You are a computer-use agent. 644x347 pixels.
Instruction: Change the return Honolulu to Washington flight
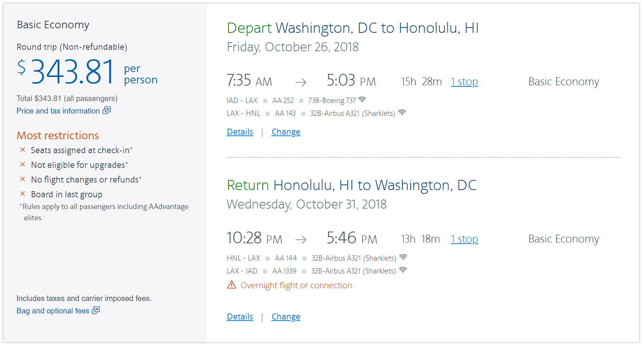[286, 317]
